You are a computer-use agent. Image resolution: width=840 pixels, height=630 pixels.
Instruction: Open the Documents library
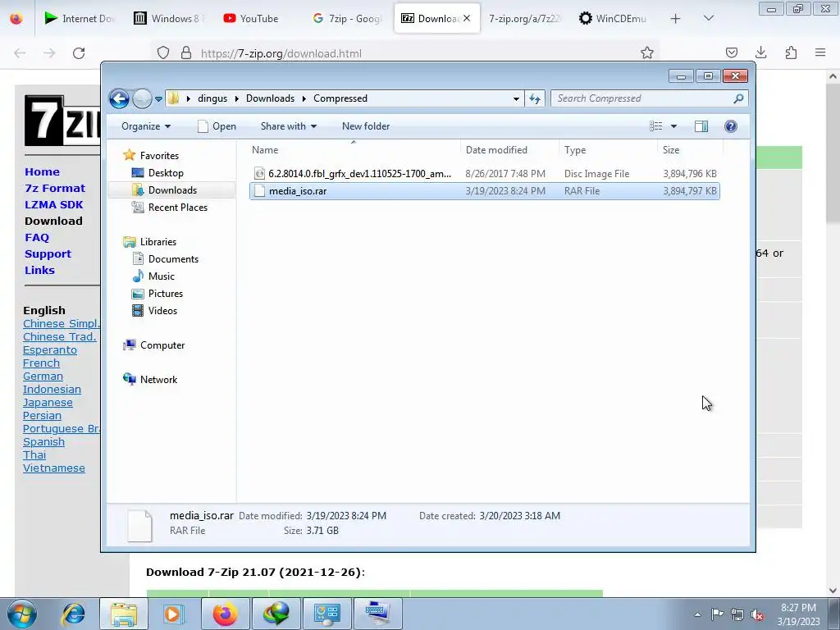pos(173,259)
